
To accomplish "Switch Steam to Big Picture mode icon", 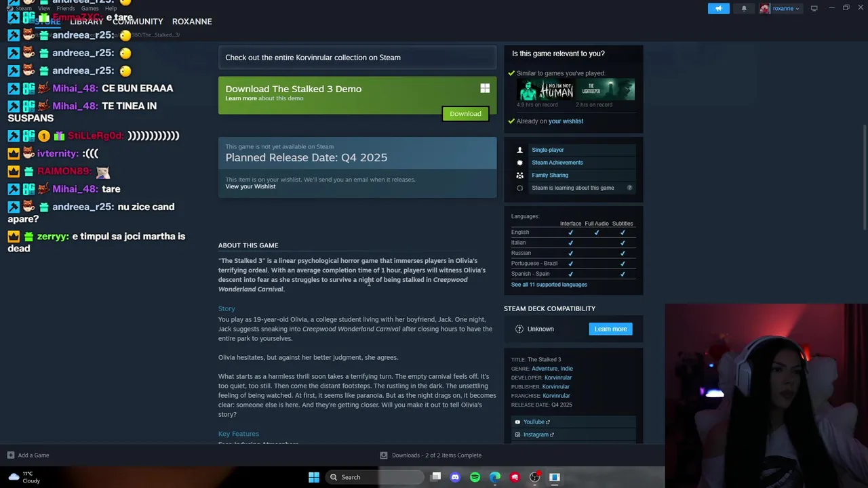I will click(x=814, y=8).
